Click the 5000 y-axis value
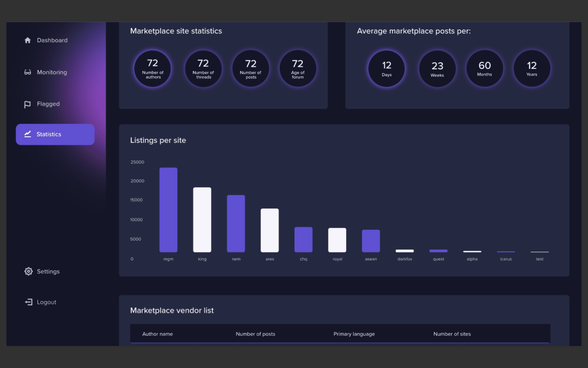 [136, 239]
